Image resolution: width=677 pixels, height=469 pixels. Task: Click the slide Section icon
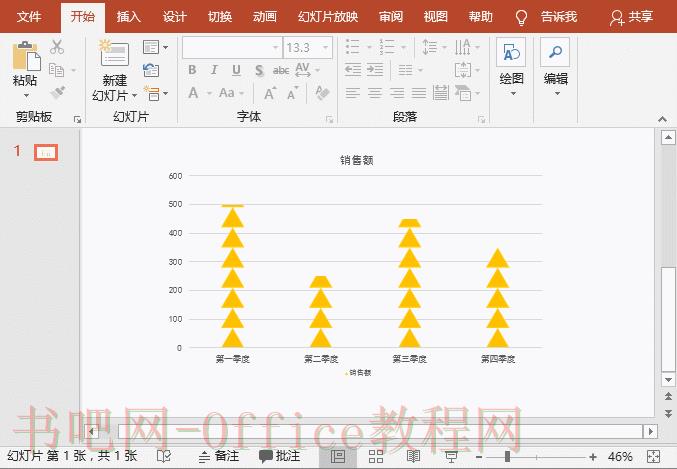click(152, 92)
